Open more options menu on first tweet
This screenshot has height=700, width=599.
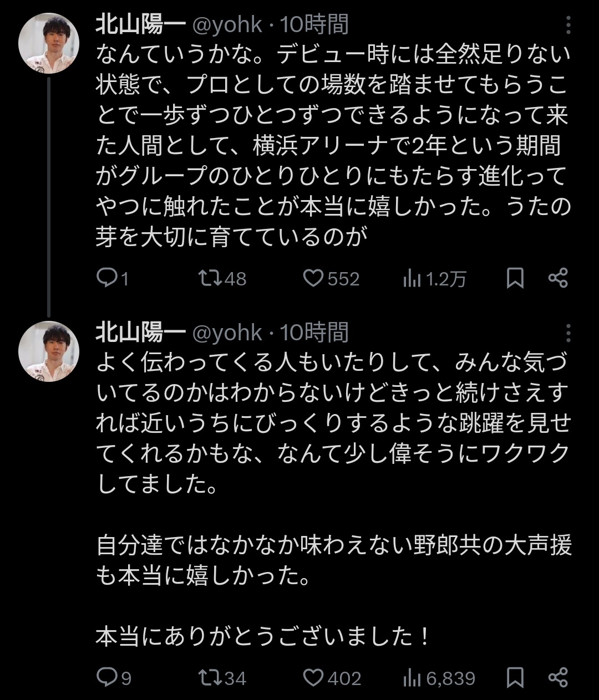(568, 25)
